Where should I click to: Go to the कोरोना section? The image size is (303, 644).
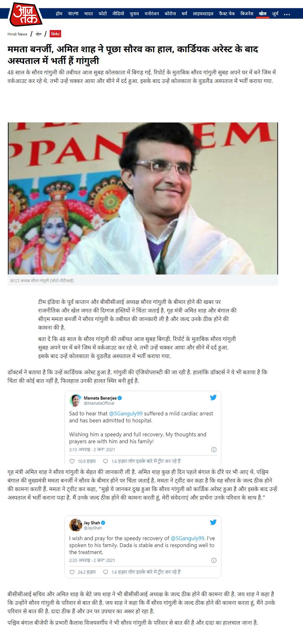(x=170, y=14)
